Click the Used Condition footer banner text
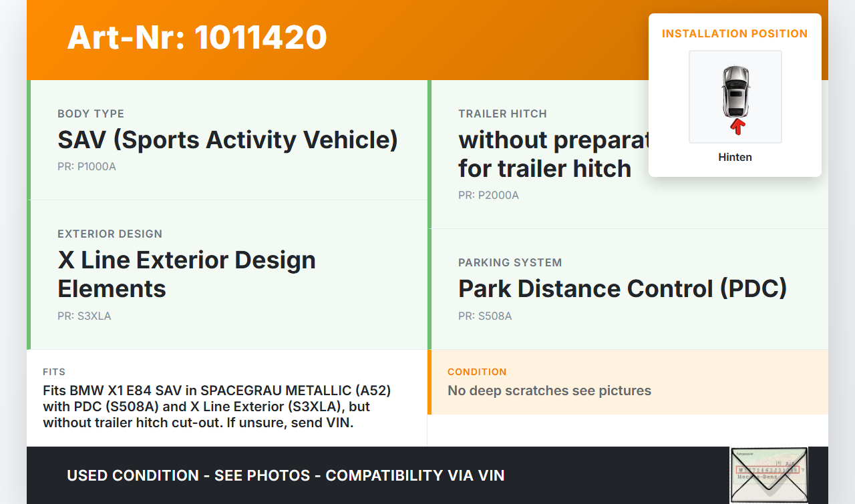Screen dimensions: 855x504 tap(285, 475)
